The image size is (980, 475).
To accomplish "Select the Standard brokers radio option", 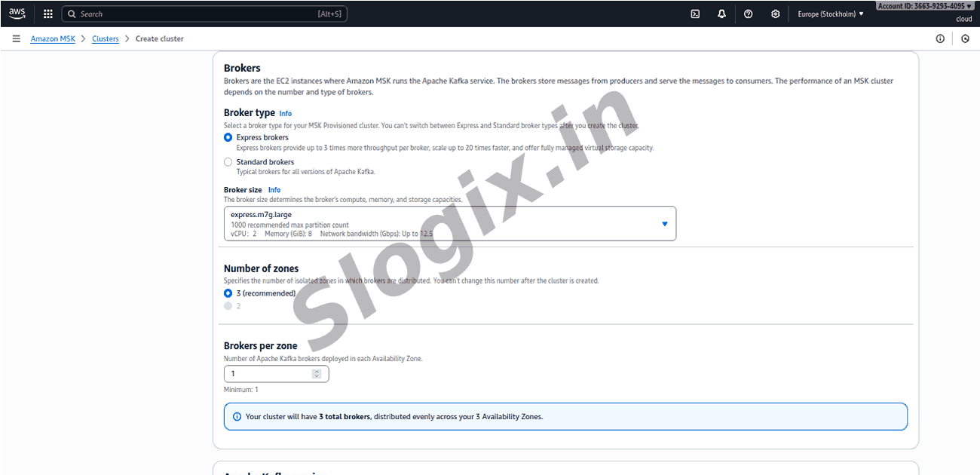I will pyautogui.click(x=228, y=162).
